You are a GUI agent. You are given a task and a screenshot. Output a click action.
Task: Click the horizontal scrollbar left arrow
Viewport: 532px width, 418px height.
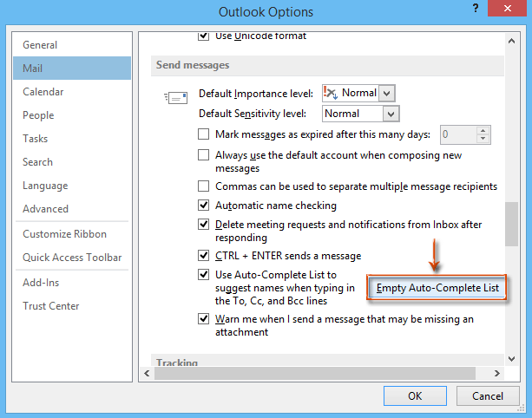[147, 373]
